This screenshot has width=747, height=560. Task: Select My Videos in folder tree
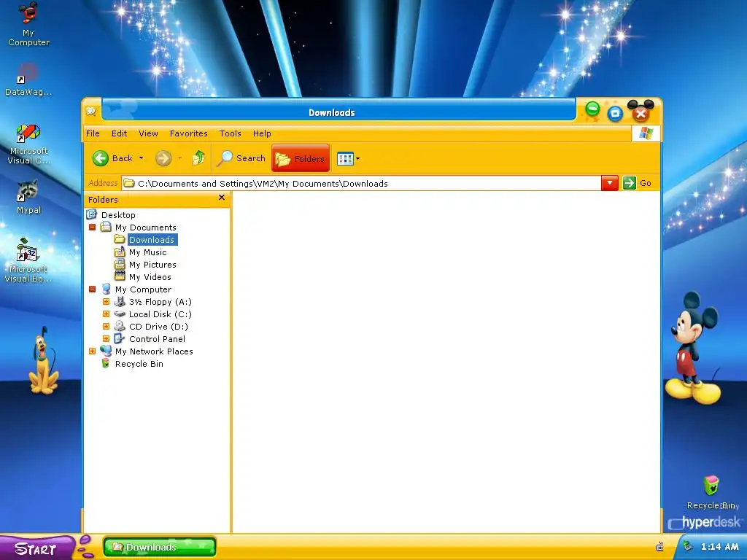(150, 276)
